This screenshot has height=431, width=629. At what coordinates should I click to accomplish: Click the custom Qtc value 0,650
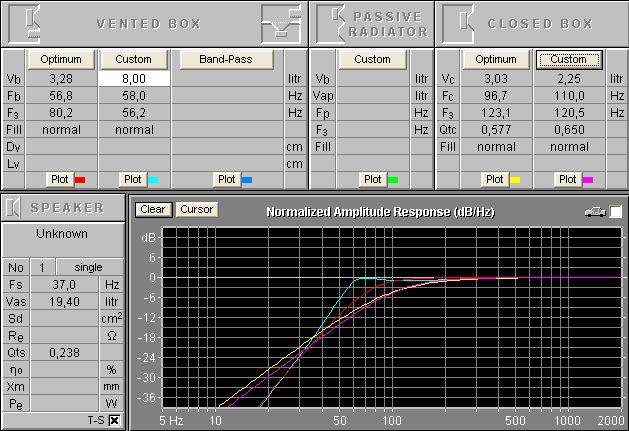569,130
